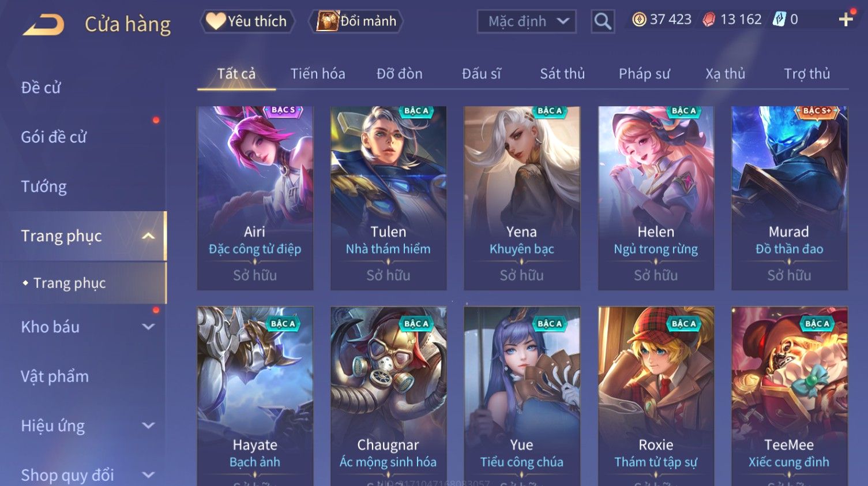Click the blue voucher currency icon

(779, 20)
